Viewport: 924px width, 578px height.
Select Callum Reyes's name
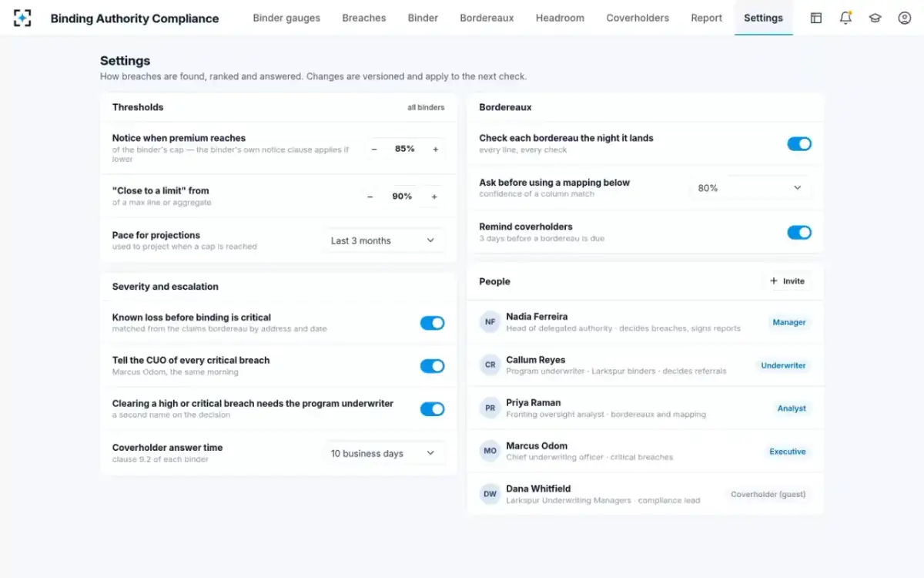[536, 360]
